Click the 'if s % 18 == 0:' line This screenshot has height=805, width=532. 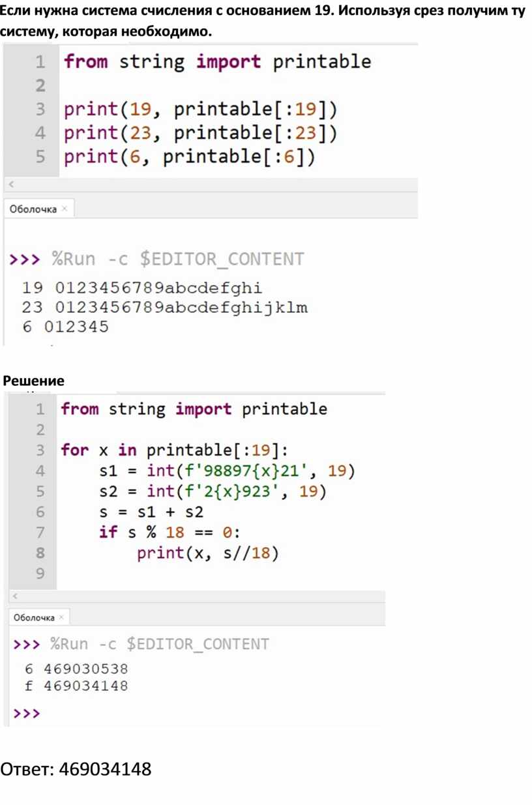(x=170, y=533)
